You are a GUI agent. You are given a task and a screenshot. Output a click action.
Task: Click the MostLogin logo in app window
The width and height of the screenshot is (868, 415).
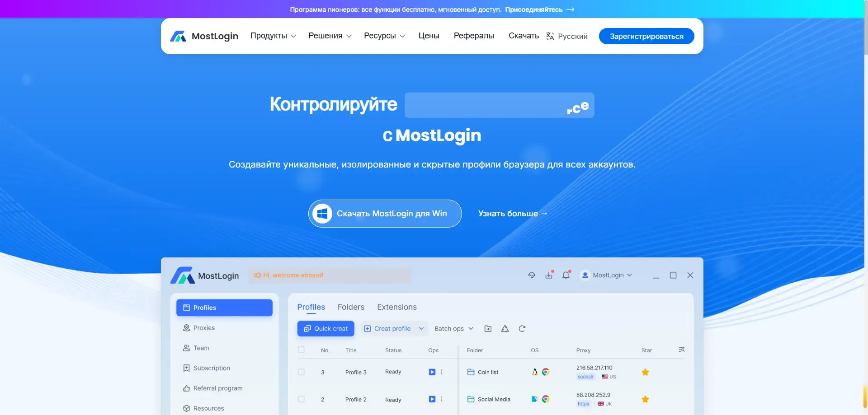point(204,275)
